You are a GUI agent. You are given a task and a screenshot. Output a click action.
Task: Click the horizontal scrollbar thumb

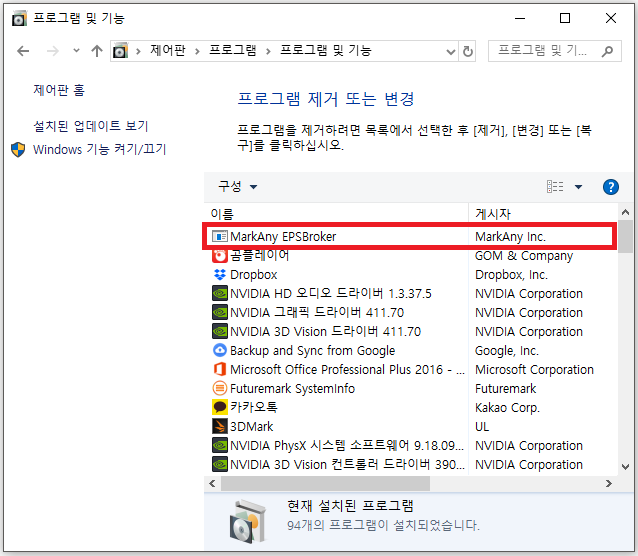(325, 484)
